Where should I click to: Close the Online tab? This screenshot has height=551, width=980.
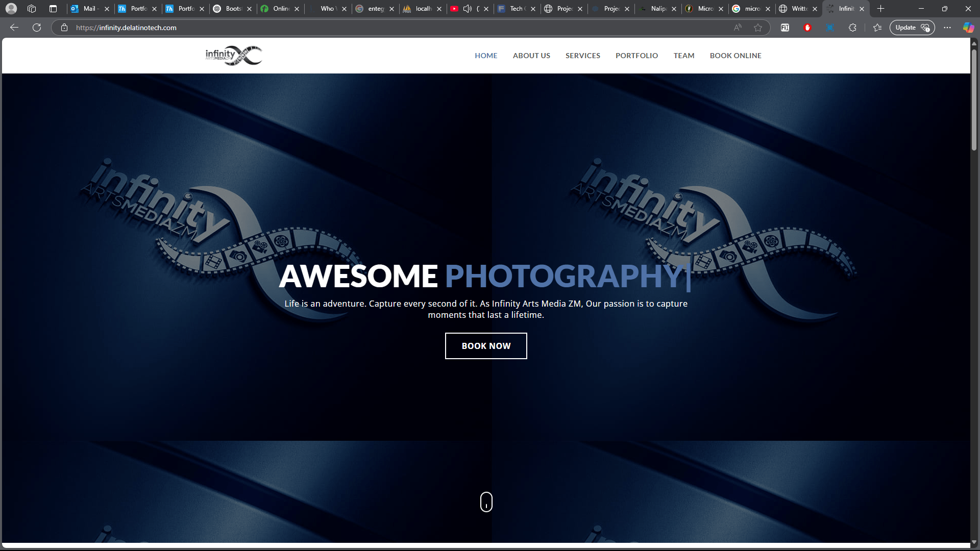(297, 9)
